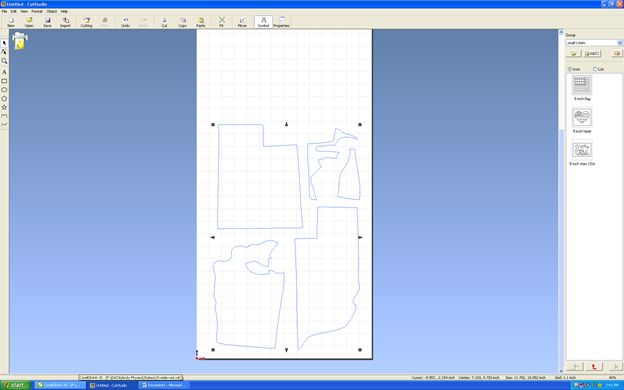Select the zoom magnifier tool
Image resolution: width=624 pixels, height=390 pixels.
point(4,61)
